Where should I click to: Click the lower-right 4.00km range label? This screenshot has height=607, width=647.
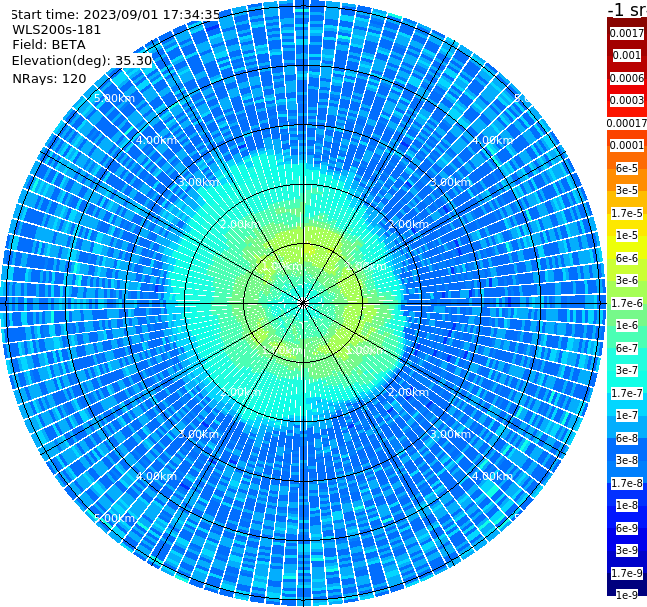click(492, 476)
